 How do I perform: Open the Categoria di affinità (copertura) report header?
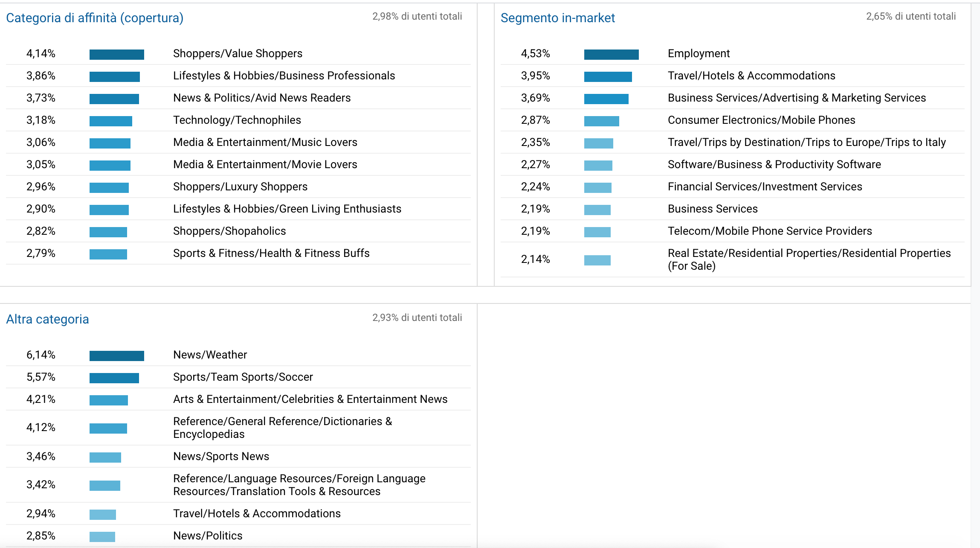tap(95, 18)
